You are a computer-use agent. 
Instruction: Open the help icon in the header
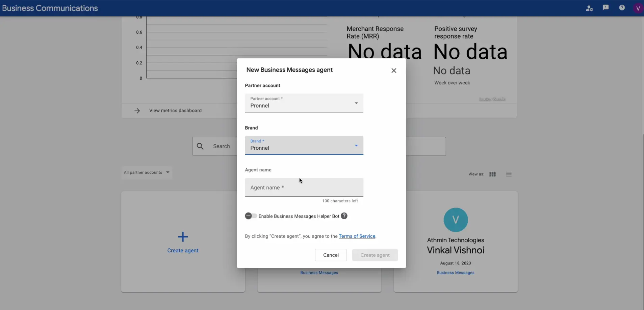coord(622,8)
